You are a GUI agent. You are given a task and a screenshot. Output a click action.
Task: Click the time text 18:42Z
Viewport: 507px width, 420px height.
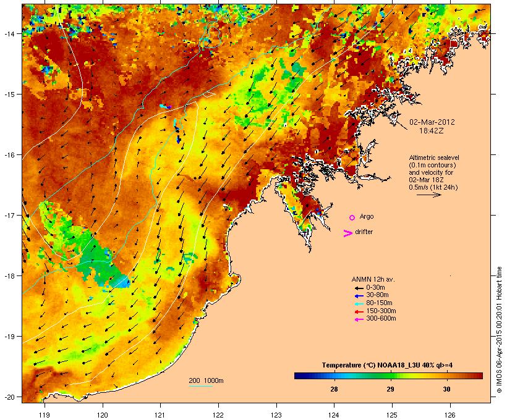[432, 131]
